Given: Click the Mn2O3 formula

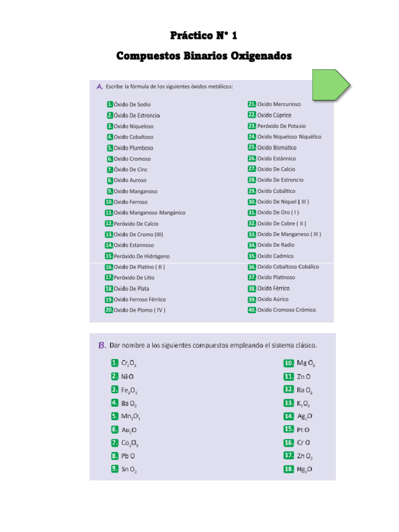Looking at the screenshot, I should [131, 417].
